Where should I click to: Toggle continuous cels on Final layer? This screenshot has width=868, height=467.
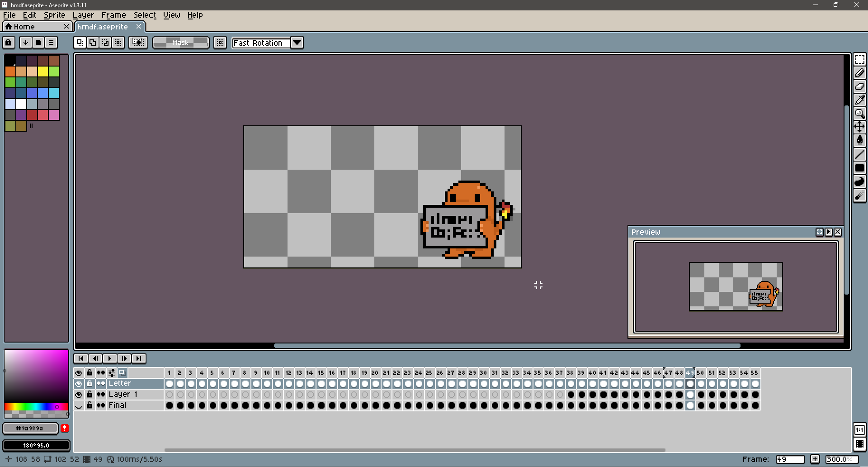pyautogui.click(x=101, y=405)
